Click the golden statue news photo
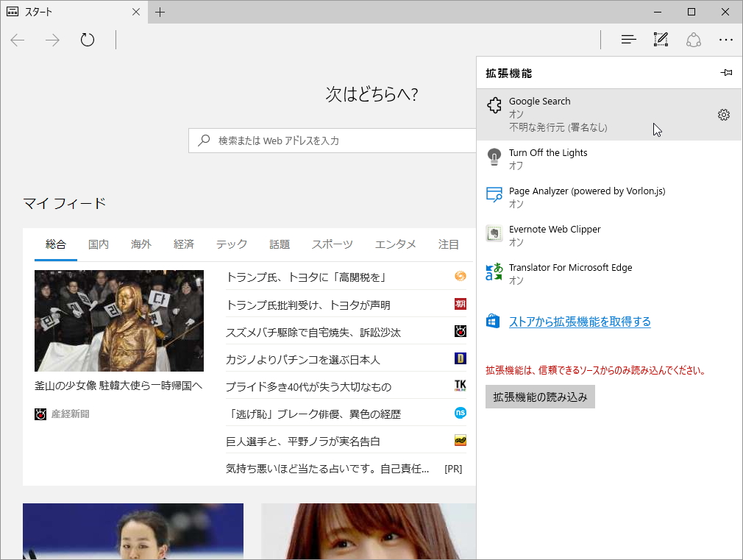This screenshot has height=560, width=743. click(119, 321)
